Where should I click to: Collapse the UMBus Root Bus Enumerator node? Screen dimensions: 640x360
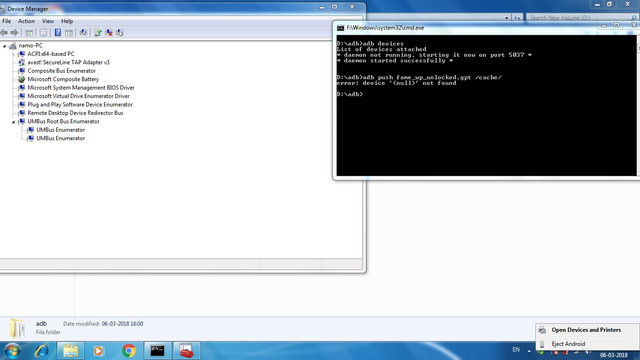(x=13, y=122)
